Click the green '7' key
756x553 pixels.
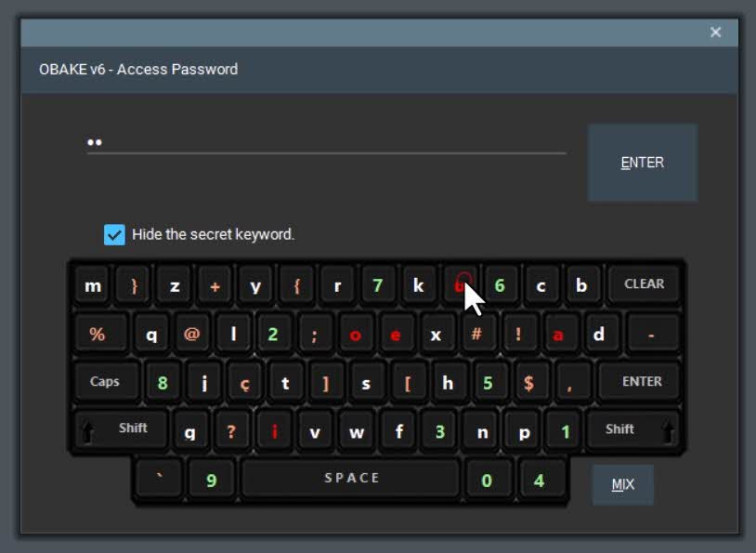377,285
